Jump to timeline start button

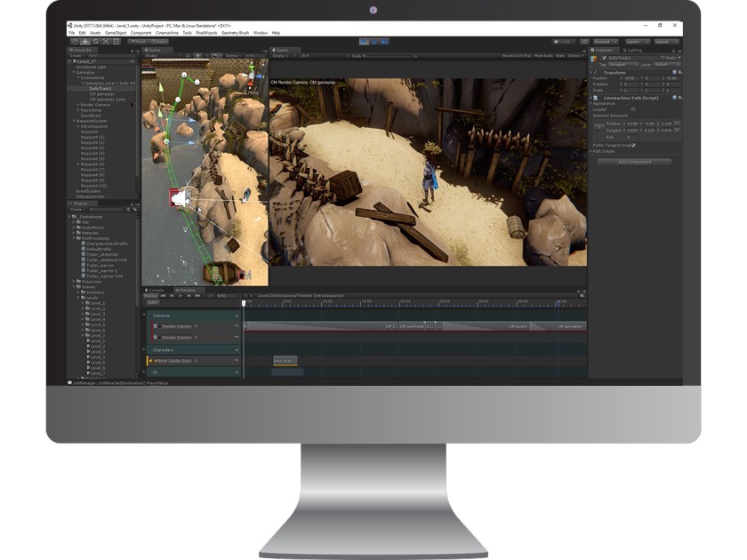point(164,296)
